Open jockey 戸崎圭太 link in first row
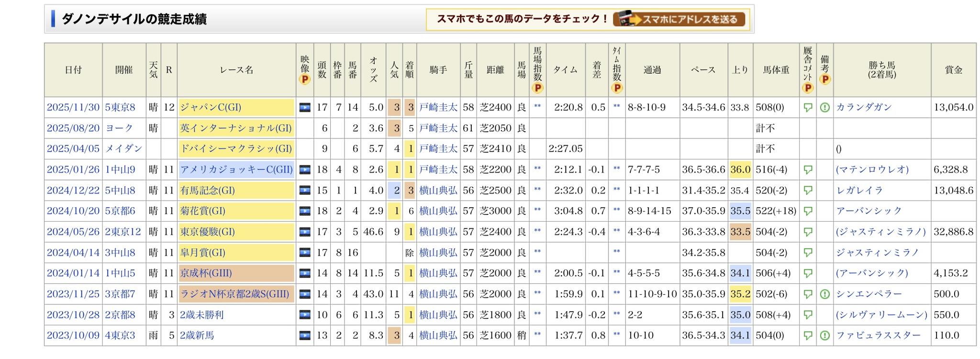Screen dimensions: 980x359 pyautogui.click(x=438, y=107)
